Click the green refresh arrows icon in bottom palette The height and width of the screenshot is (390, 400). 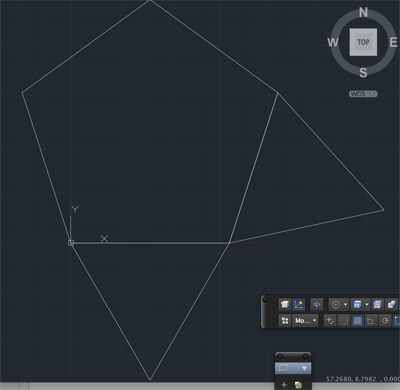click(x=298, y=385)
